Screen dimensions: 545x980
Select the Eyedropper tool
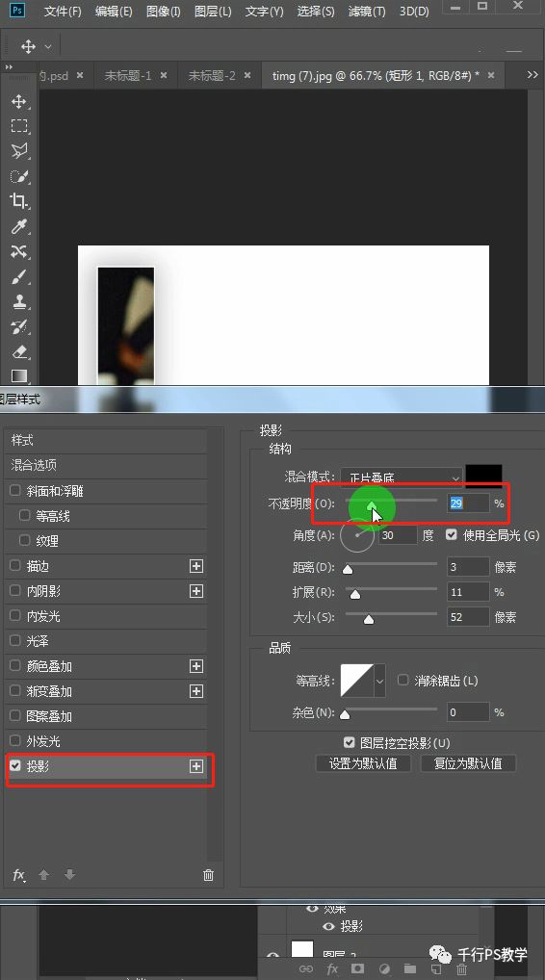18,225
